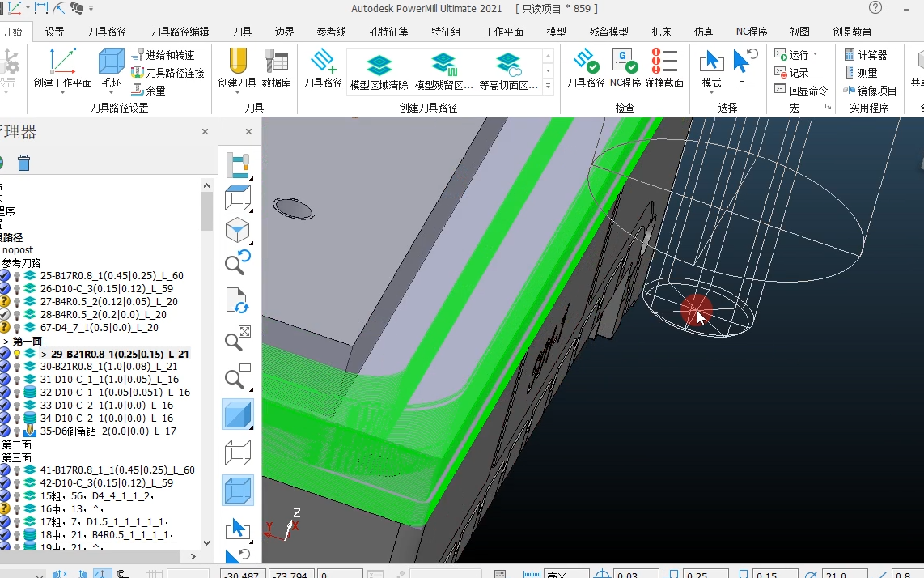
Task: Expand toolpath 29-B21R0.8 entry arrow
Action: pos(44,355)
